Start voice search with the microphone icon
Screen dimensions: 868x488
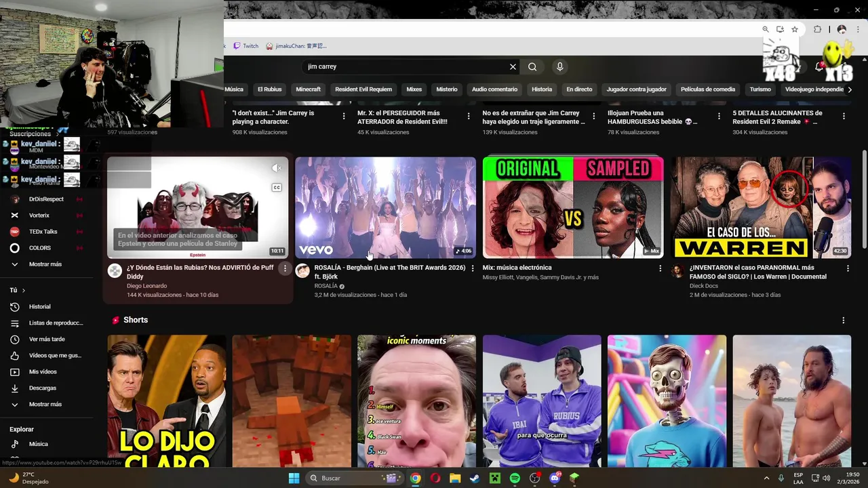559,66
